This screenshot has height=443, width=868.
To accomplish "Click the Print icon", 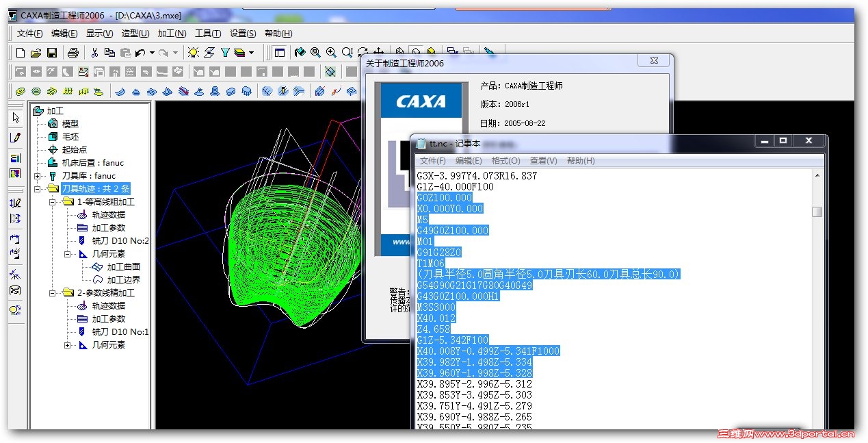I will point(73,53).
